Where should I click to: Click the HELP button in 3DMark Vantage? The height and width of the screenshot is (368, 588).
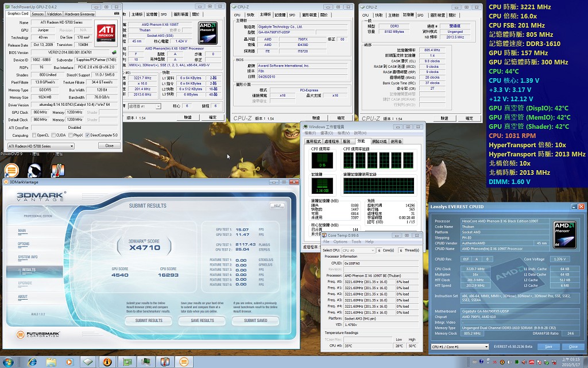coord(277,206)
